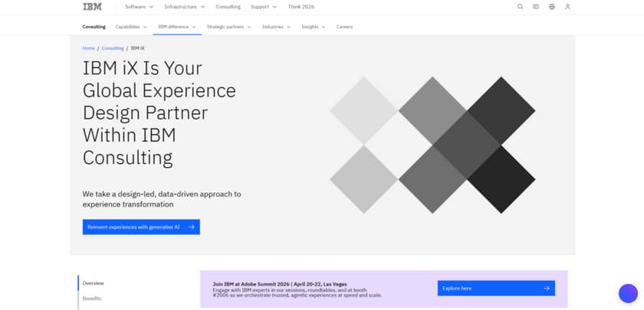Click the Adobe Summit 2026 banner text
Screen dimensions: 644x310
click(x=297, y=289)
